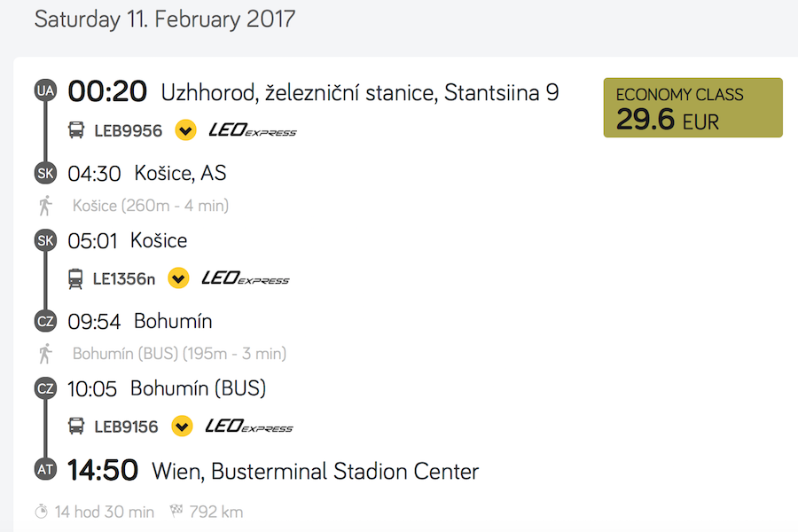Click the walking icon for Bohumín transfer
798x532 pixels.
[45, 354]
